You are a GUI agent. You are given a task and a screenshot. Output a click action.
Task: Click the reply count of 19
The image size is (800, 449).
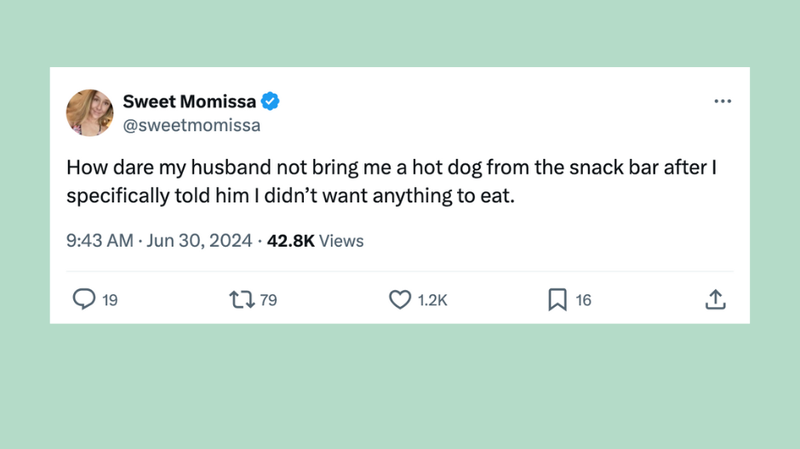click(110, 299)
